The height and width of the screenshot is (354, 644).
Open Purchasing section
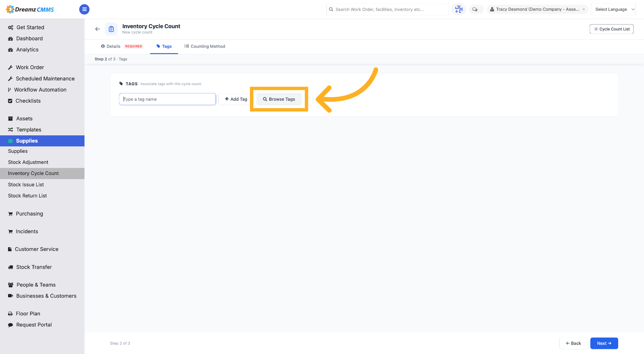pos(29,214)
